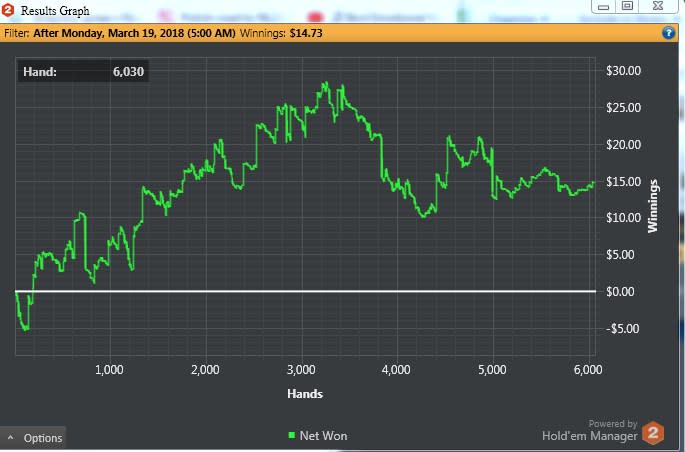Close the Results Graph window
The image size is (685, 452).
tap(658, 6)
